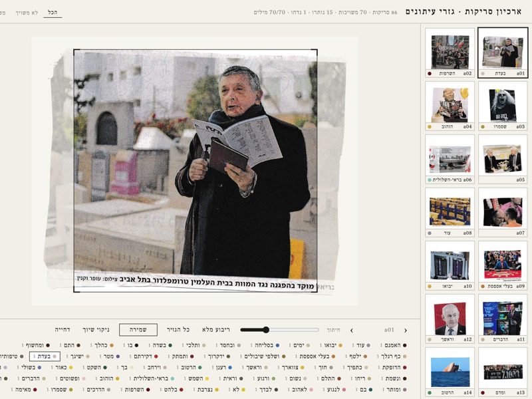
Task: Click the ומחשוף word chip
Action: pyautogui.click(x=36, y=345)
